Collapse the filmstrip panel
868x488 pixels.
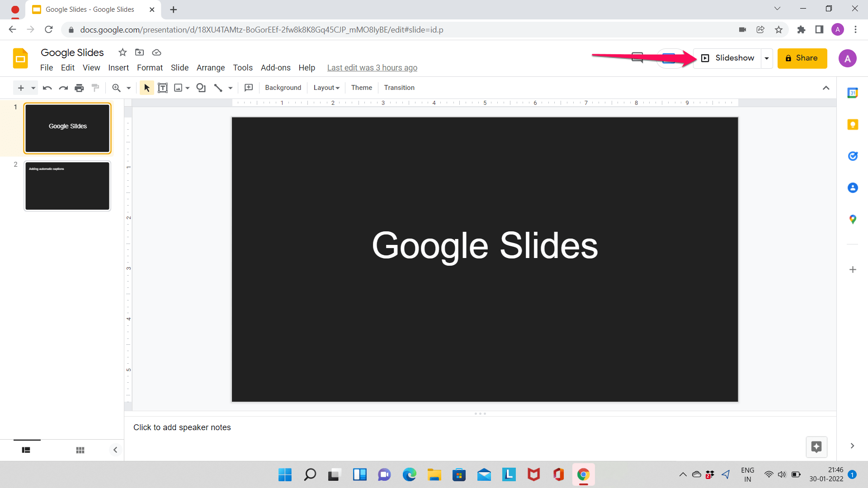(x=115, y=450)
